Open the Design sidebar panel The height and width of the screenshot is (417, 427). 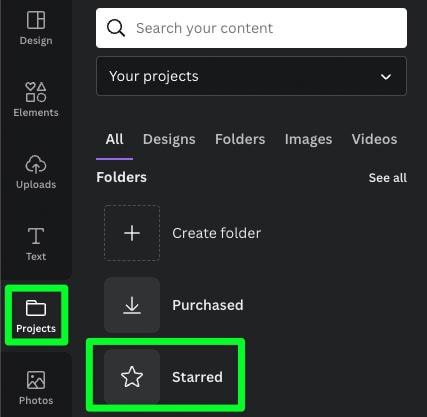(x=36, y=28)
